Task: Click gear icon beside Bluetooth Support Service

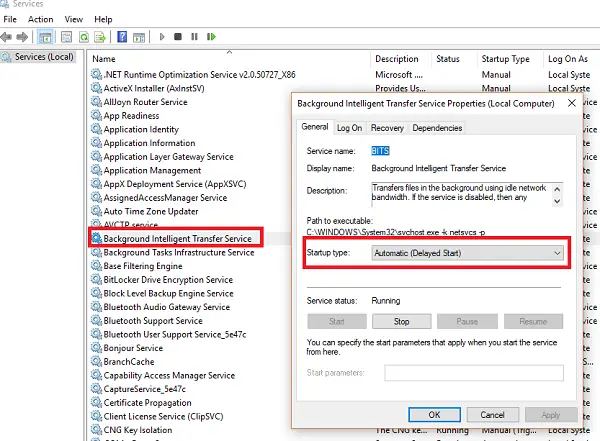Action: coord(96,320)
